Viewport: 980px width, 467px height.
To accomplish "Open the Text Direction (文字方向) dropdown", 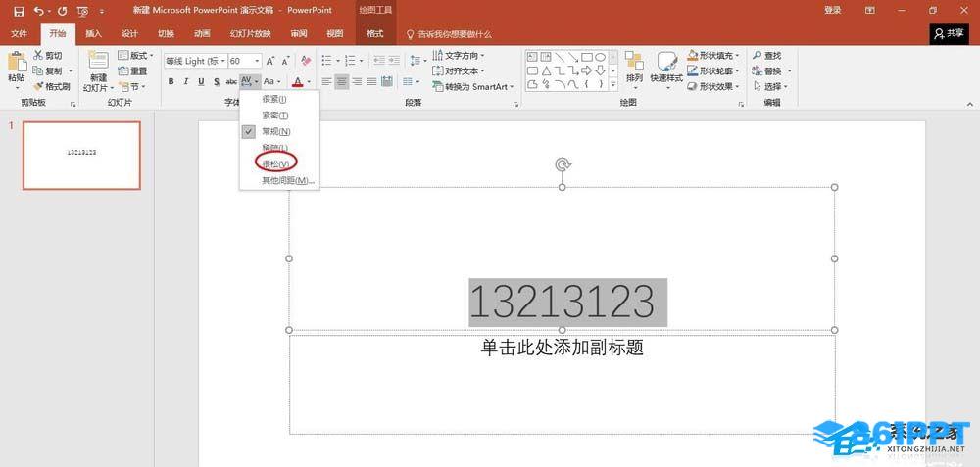I will point(458,56).
